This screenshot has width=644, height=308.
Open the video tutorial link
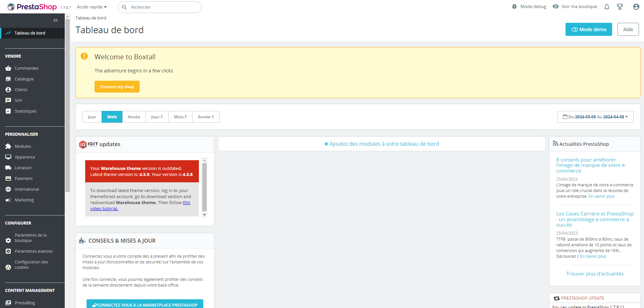(140, 206)
